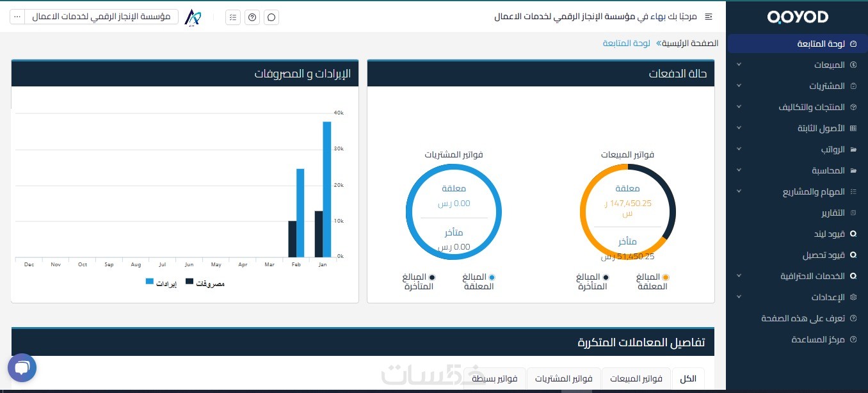Expand the الإعدادات menu chevron
The height and width of the screenshot is (393, 868).
(739, 297)
